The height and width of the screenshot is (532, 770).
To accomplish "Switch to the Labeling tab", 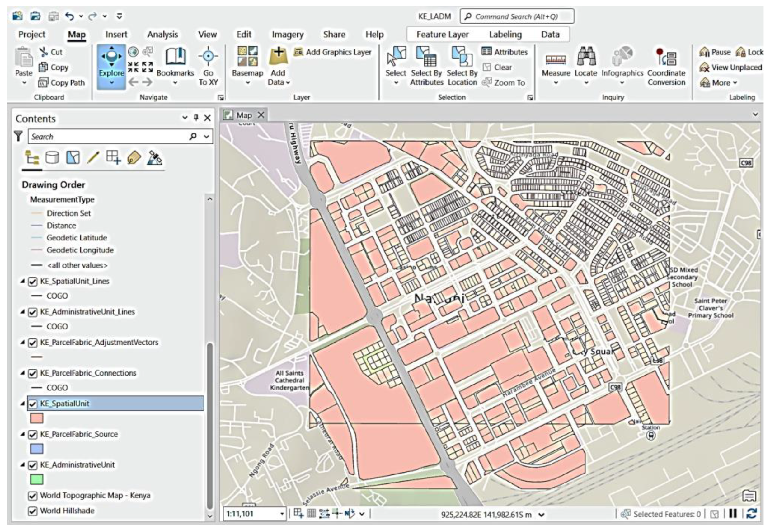I will [505, 34].
